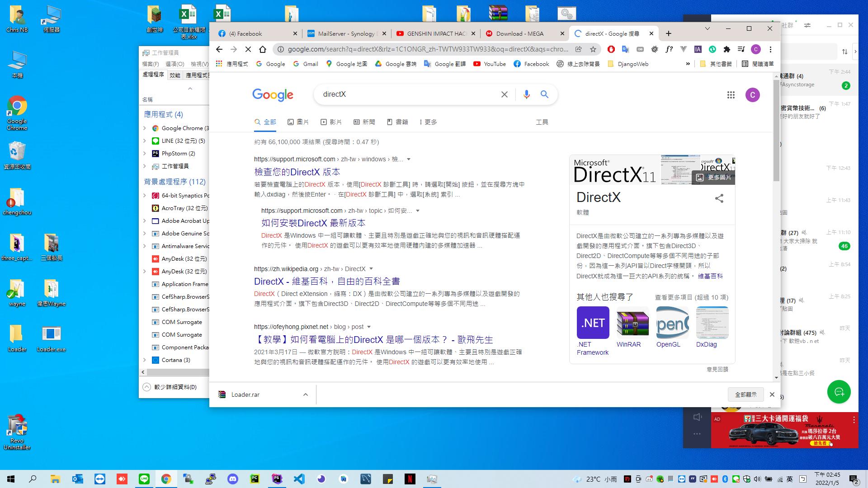Click the Chrome home button
Image resolution: width=868 pixels, height=488 pixels.
[263, 49]
